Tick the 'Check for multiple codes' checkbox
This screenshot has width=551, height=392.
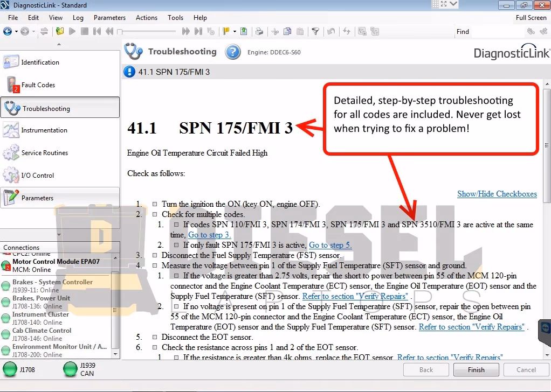pyautogui.click(x=155, y=214)
